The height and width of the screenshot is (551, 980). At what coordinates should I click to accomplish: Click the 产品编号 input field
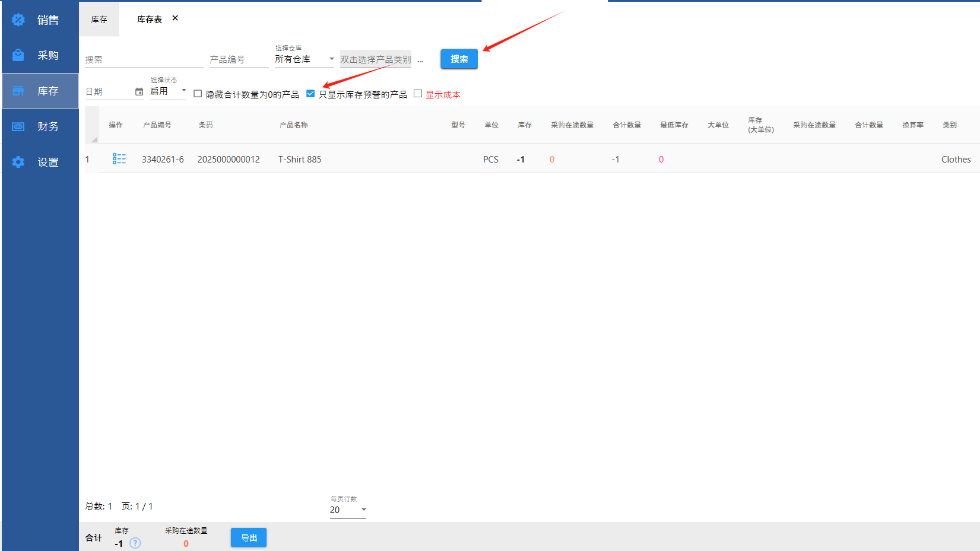[x=239, y=59]
